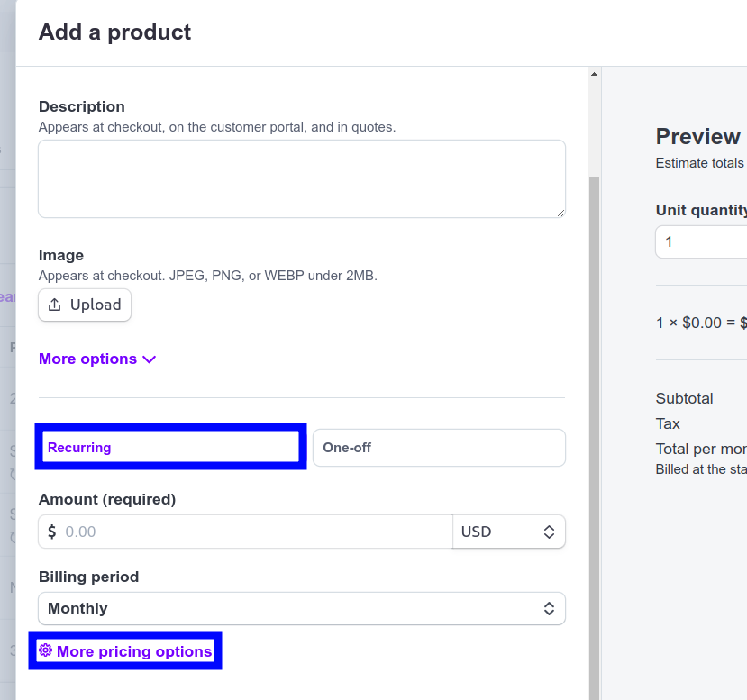
Task: Click the stepper chevrons on the Billing period selector
Action: pyautogui.click(x=549, y=608)
